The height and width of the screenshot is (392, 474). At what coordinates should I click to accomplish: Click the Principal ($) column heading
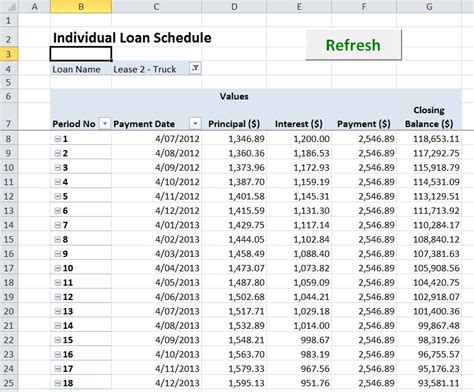click(234, 124)
